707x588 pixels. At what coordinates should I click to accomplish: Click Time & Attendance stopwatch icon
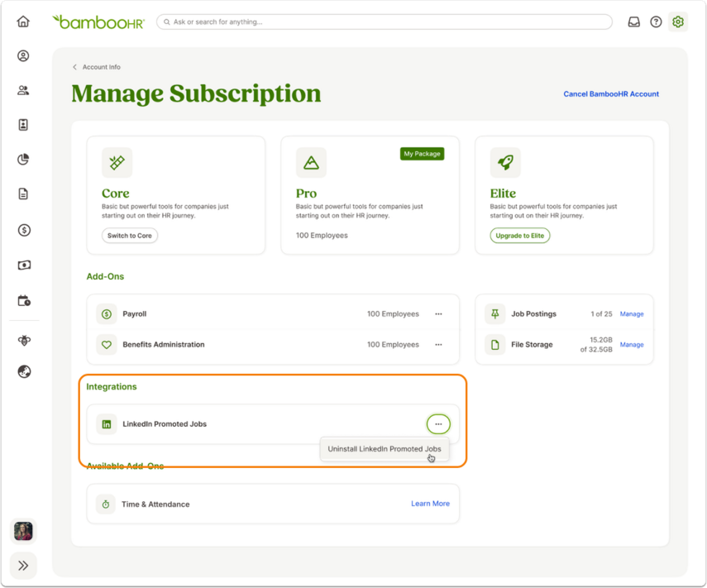106,504
